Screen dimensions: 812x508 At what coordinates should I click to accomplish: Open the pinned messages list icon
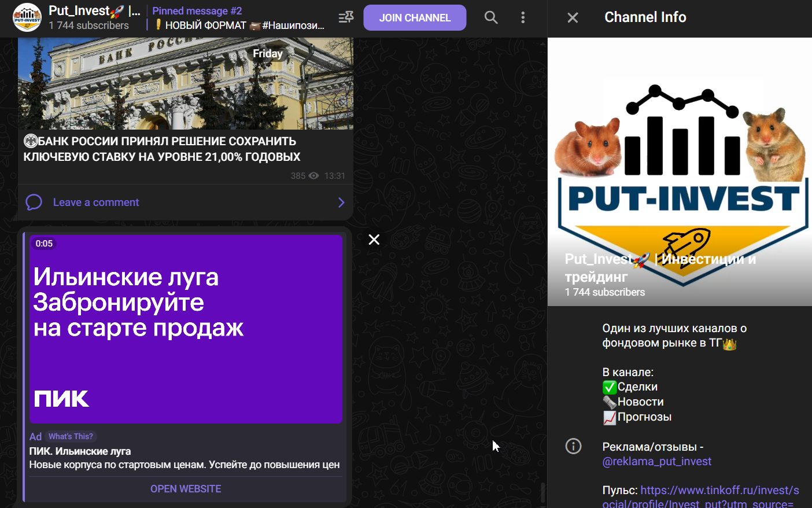pos(346,17)
